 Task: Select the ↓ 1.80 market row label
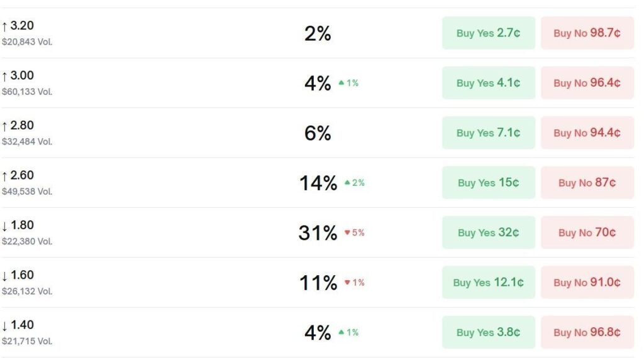click(x=18, y=225)
